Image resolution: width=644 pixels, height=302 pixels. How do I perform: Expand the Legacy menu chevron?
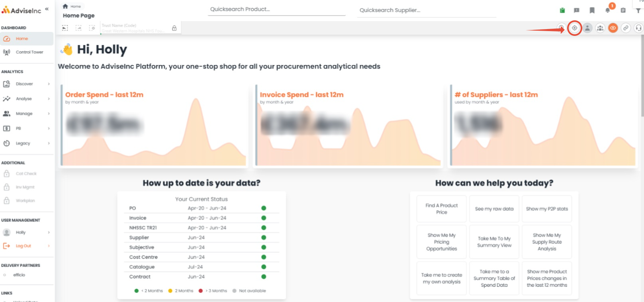click(49, 143)
